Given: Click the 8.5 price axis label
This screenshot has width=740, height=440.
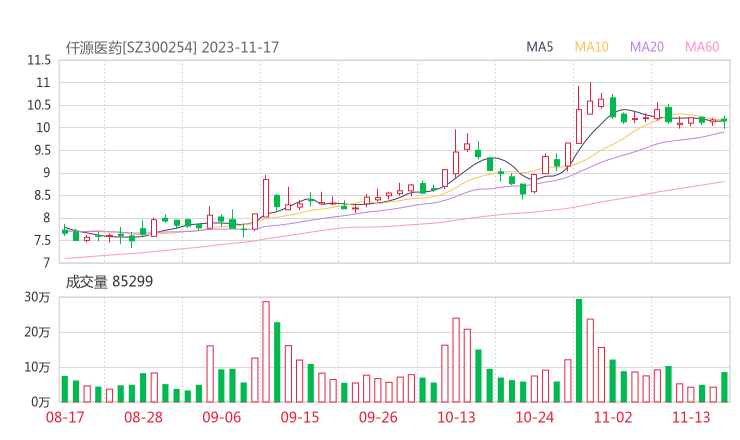Looking at the screenshot, I should point(42,195).
